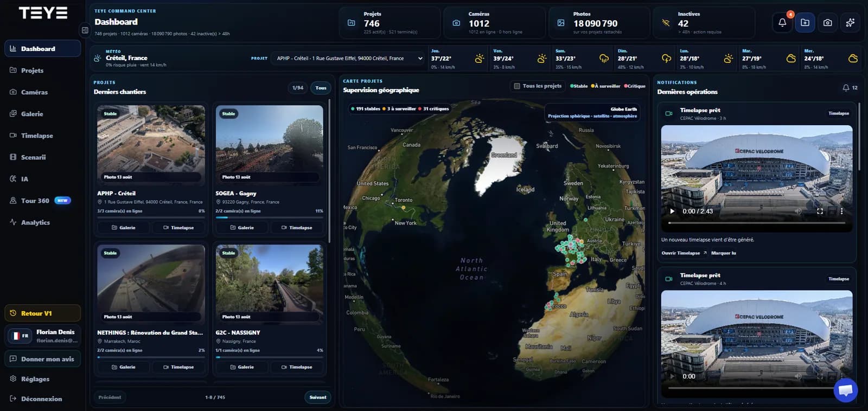
Task: Click the video camera icon of CEPAC Vélodrome 3 h
Action: (x=669, y=113)
